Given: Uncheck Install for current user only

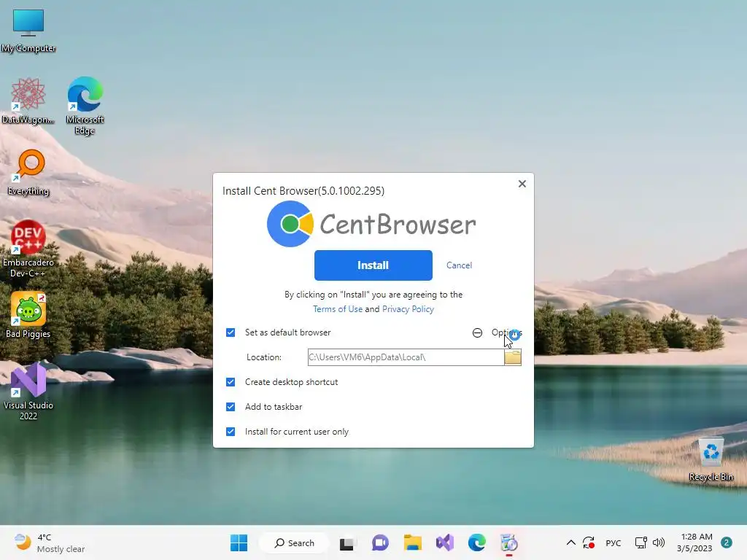Looking at the screenshot, I should pyautogui.click(x=231, y=432).
